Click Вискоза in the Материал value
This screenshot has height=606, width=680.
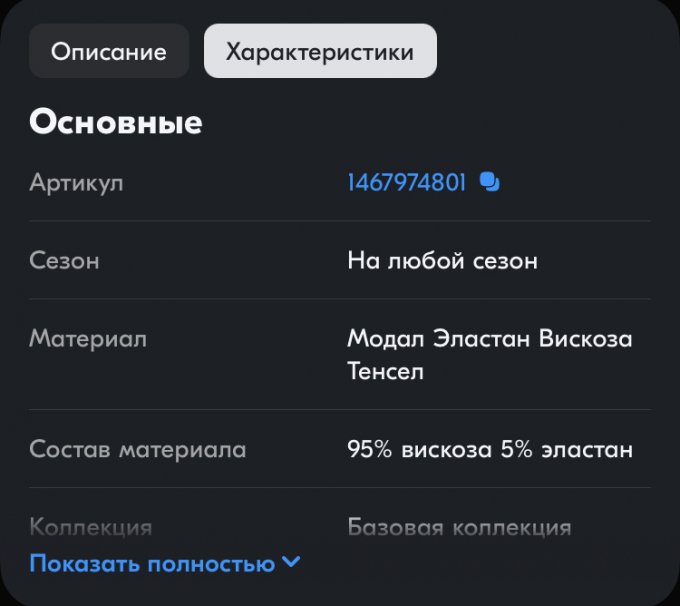coord(586,339)
